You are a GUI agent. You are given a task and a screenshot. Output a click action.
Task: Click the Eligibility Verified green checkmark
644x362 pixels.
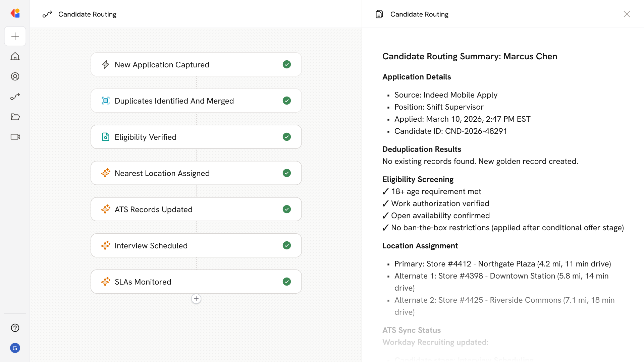[x=286, y=137]
